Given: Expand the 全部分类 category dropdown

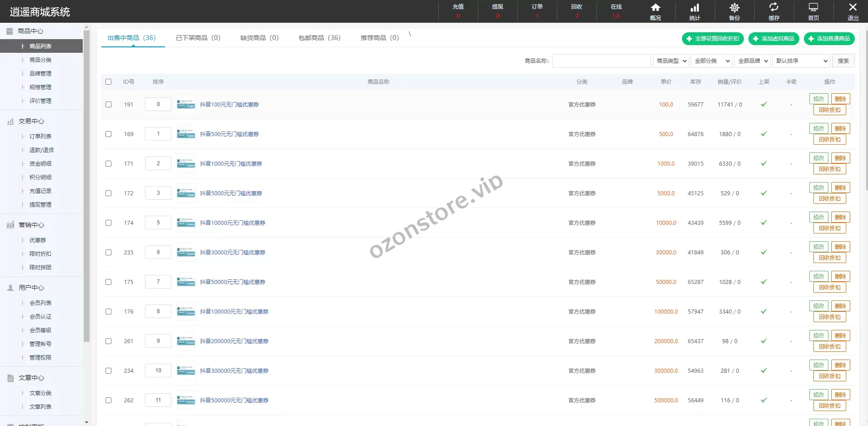Looking at the screenshot, I should (x=712, y=61).
